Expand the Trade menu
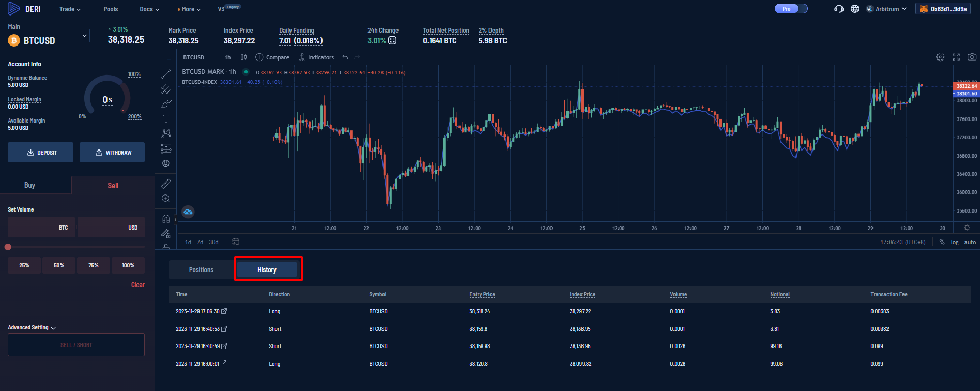The width and height of the screenshot is (980, 391). click(x=70, y=9)
